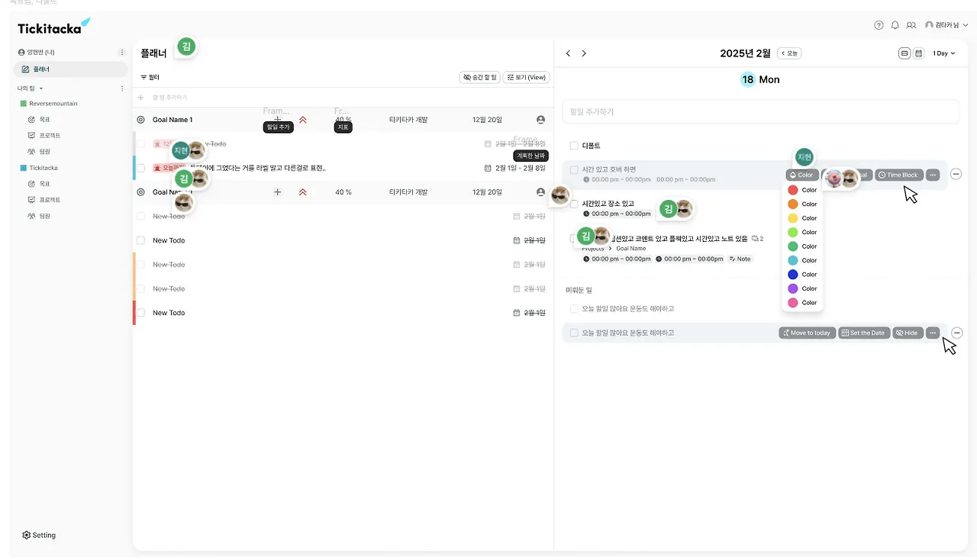
Task: Click the team members icon in header
Action: click(x=911, y=25)
